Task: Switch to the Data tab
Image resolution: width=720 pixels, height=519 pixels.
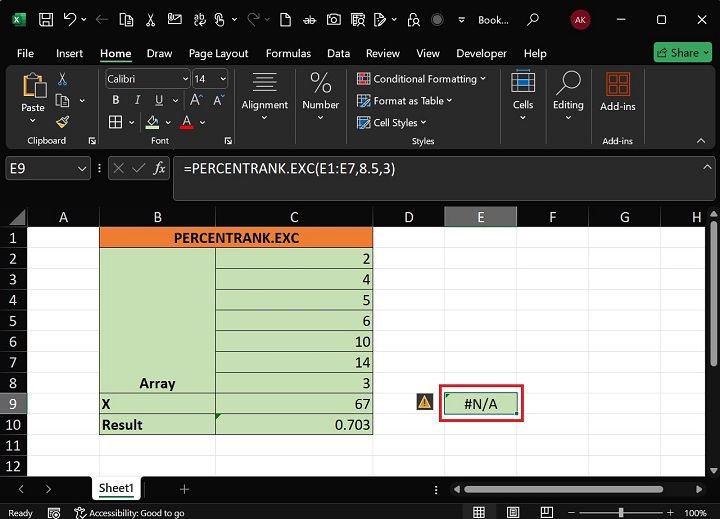Action: (338, 53)
